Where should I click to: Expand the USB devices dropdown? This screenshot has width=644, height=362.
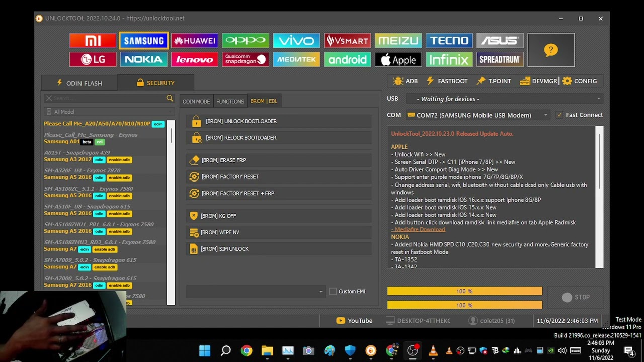(x=504, y=99)
